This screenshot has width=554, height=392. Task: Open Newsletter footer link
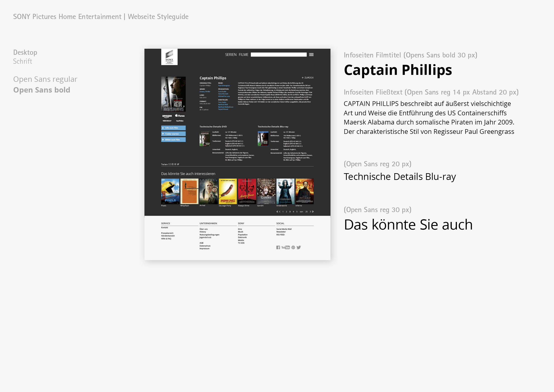pos(281,232)
